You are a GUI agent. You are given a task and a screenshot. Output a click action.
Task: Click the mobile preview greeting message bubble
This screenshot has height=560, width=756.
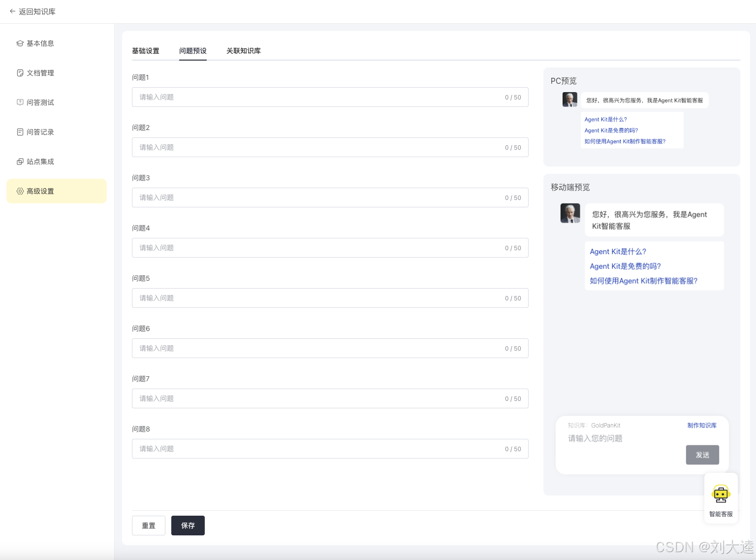pos(654,220)
